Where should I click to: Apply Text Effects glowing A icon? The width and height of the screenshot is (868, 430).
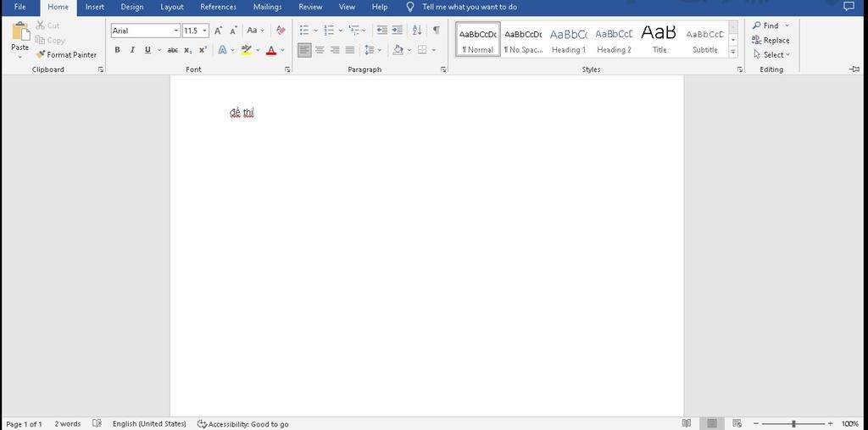click(223, 50)
